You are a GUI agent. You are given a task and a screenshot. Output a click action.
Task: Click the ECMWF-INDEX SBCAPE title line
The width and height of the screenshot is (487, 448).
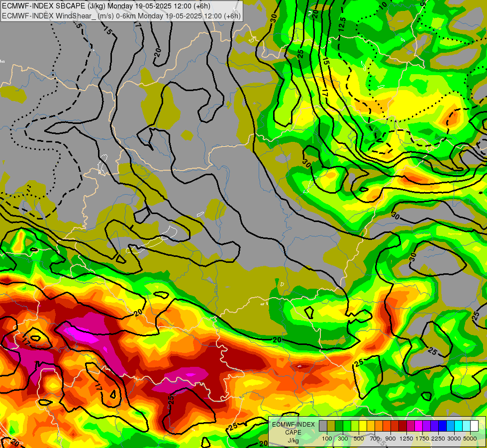(x=106, y=6)
